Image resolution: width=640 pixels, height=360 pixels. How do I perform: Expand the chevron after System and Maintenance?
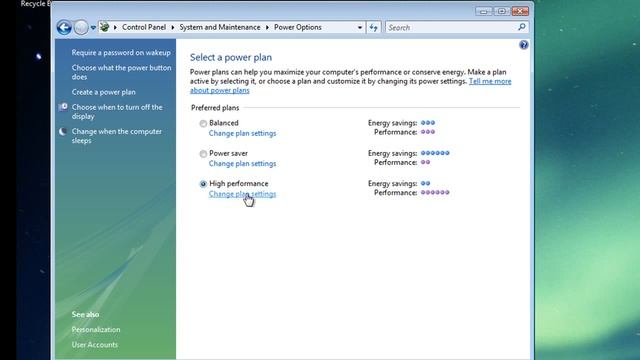point(267,28)
